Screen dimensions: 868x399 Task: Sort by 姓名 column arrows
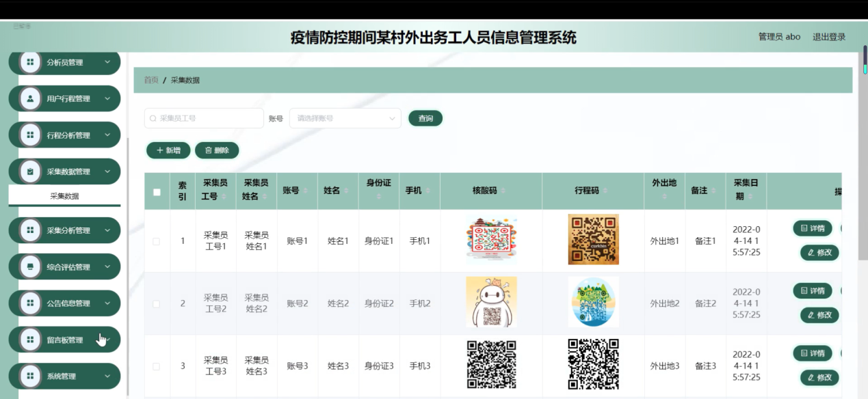tap(346, 191)
